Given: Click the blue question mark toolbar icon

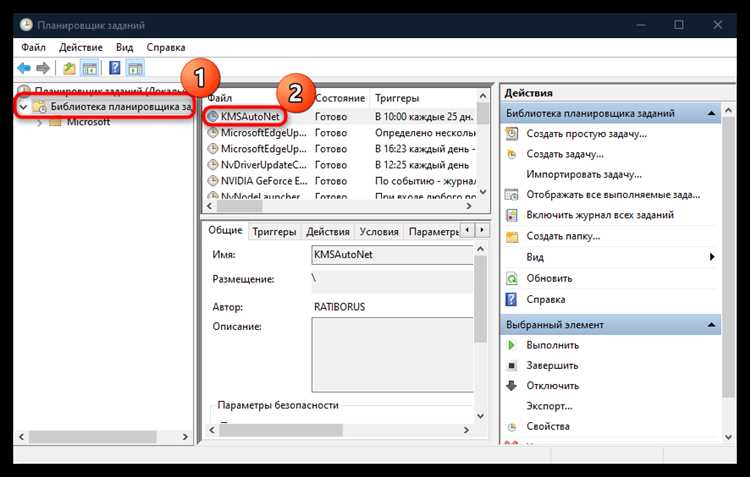Looking at the screenshot, I should point(115,68).
